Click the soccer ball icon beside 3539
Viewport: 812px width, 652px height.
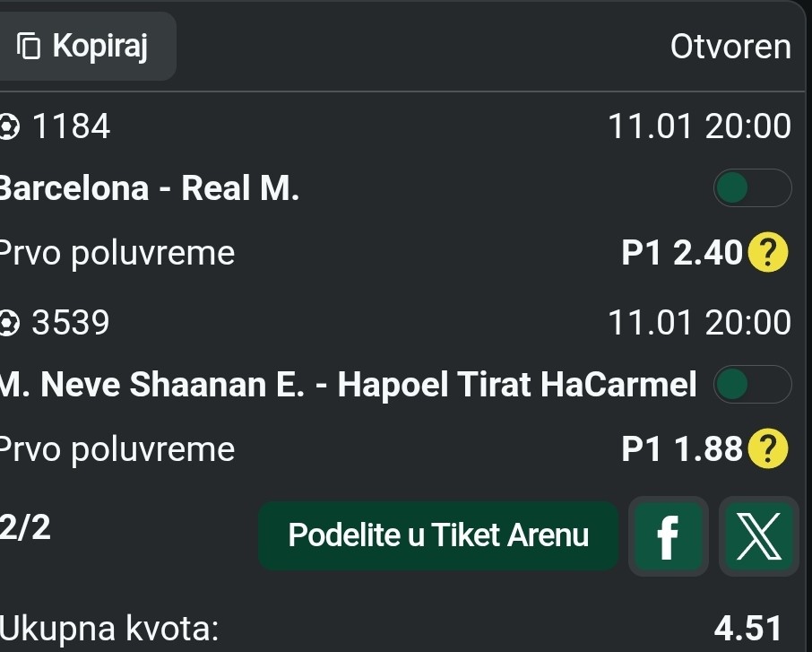[x=8, y=322]
